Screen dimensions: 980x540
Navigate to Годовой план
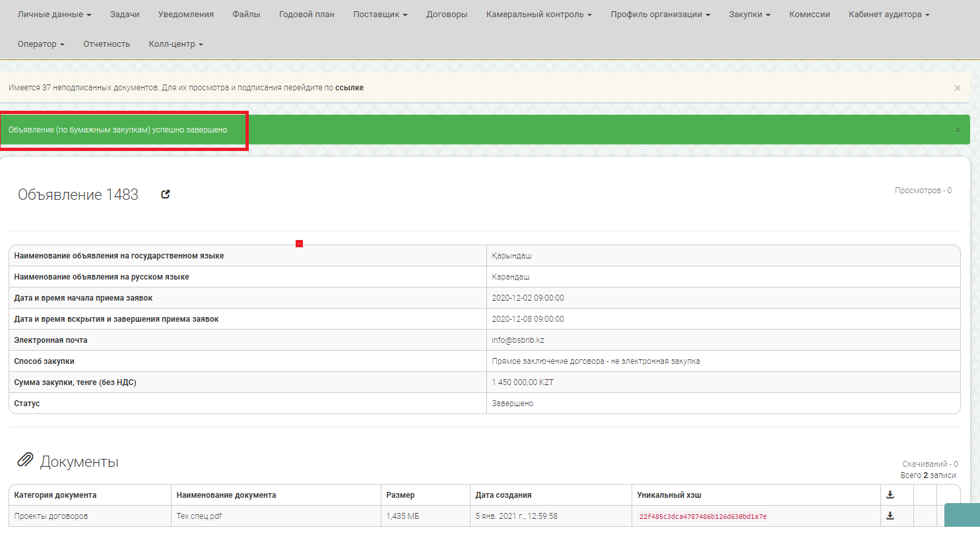(x=306, y=15)
